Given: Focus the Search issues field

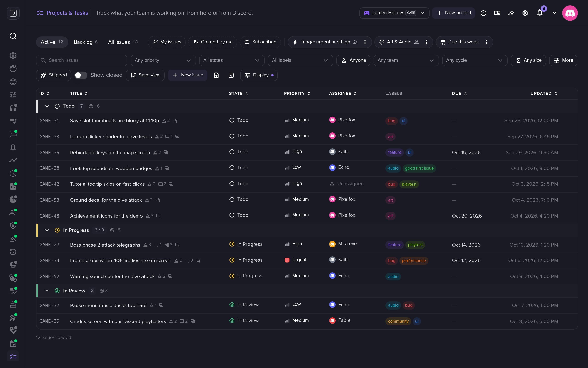Looking at the screenshot, I should click(x=82, y=60).
